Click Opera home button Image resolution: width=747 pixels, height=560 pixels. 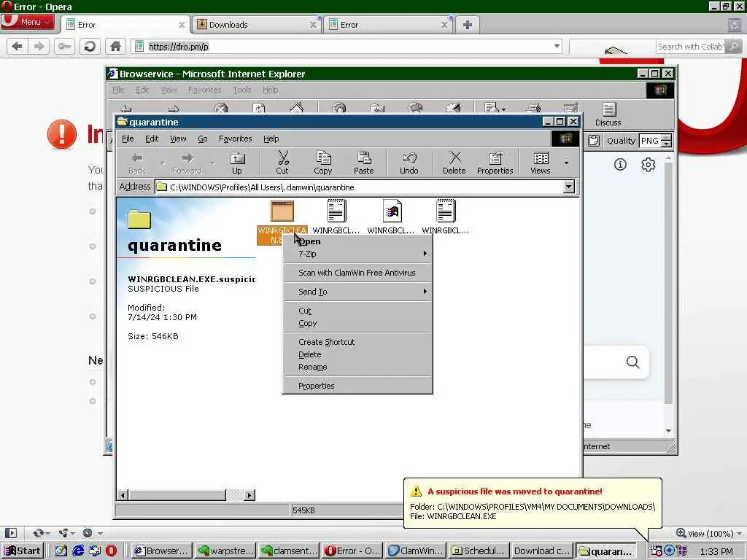pos(115,47)
